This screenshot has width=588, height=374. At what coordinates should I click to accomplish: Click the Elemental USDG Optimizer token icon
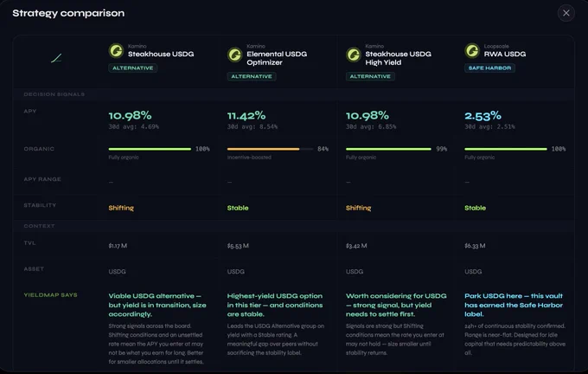point(234,55)
